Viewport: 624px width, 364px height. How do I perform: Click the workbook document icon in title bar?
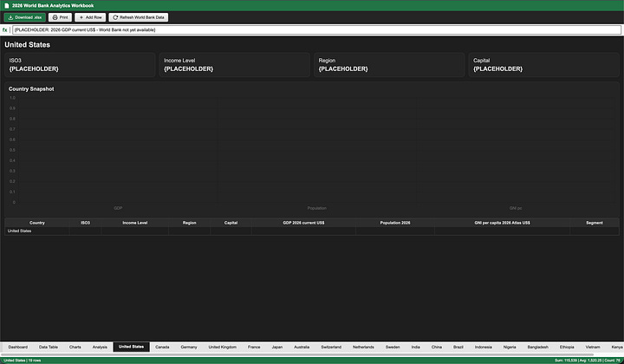pos(6,5)
